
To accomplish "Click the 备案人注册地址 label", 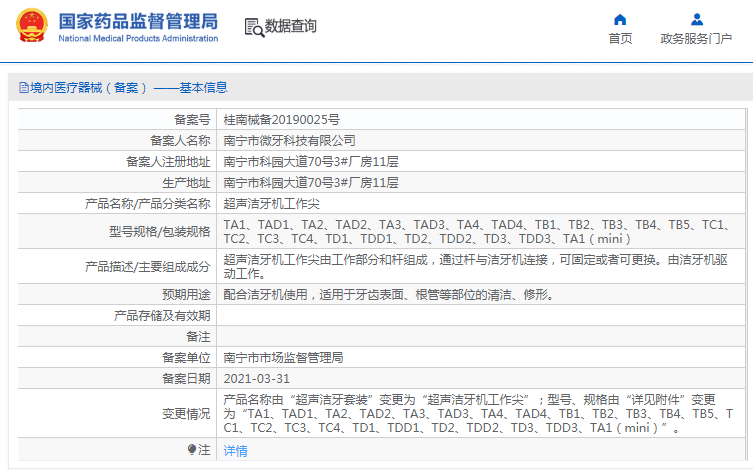I will click(x=168, y=162).
